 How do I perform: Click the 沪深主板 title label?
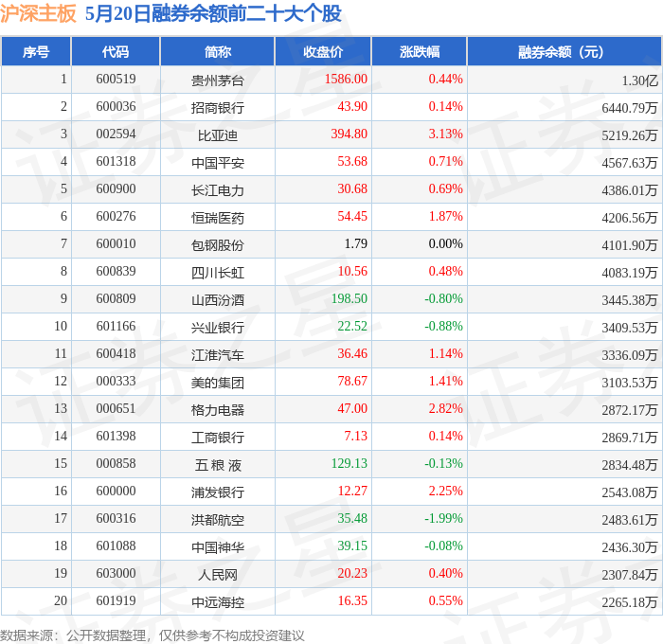(x=38, y=13)
